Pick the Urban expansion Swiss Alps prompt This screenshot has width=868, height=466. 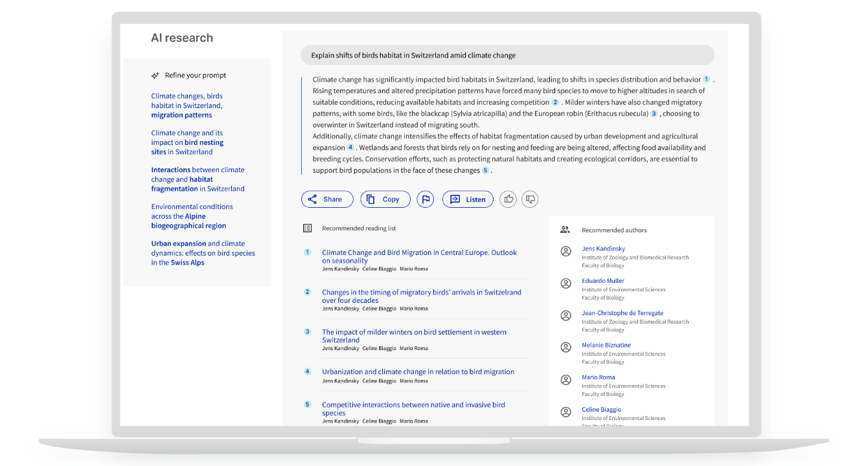pos(203,253)
